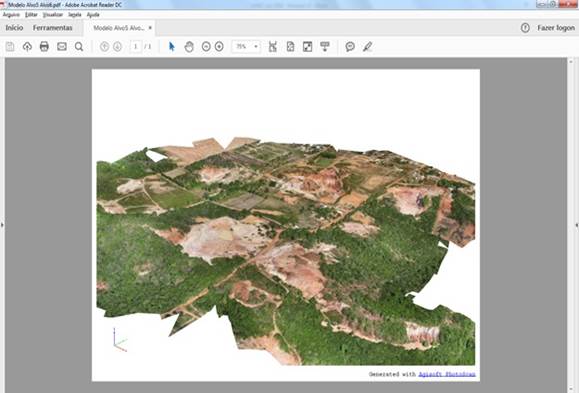Open the Ajuda menu

pos(93,15)
